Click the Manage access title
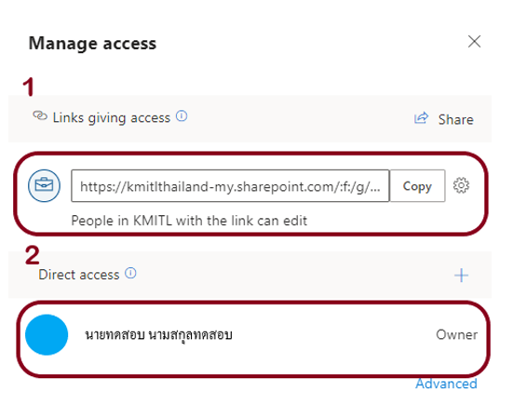 click(92, 44)
